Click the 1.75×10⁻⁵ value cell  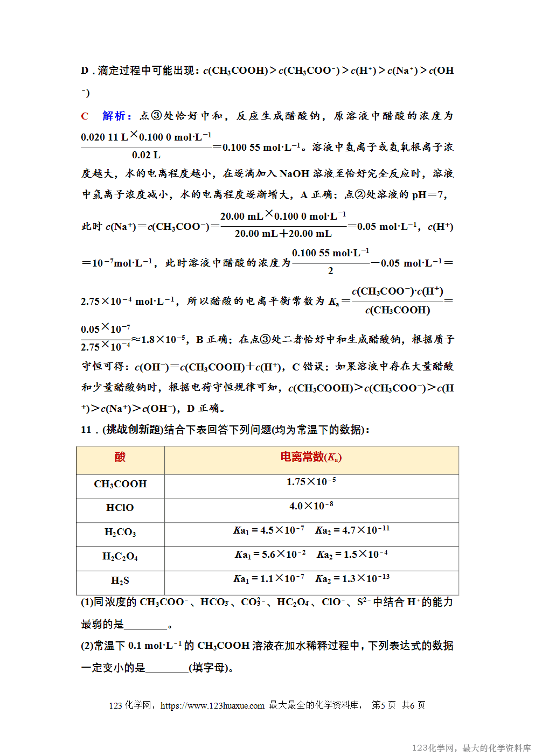[x=311, y=482]
